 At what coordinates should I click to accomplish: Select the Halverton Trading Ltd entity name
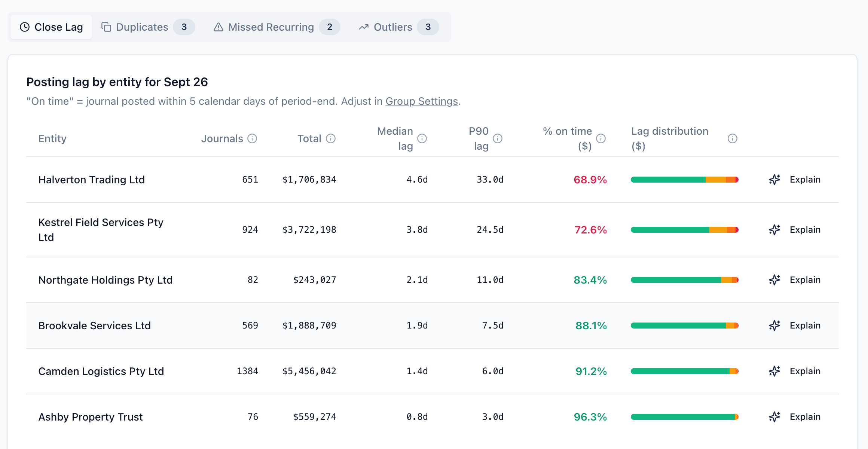pyautogui.click(x=92, y=180)
